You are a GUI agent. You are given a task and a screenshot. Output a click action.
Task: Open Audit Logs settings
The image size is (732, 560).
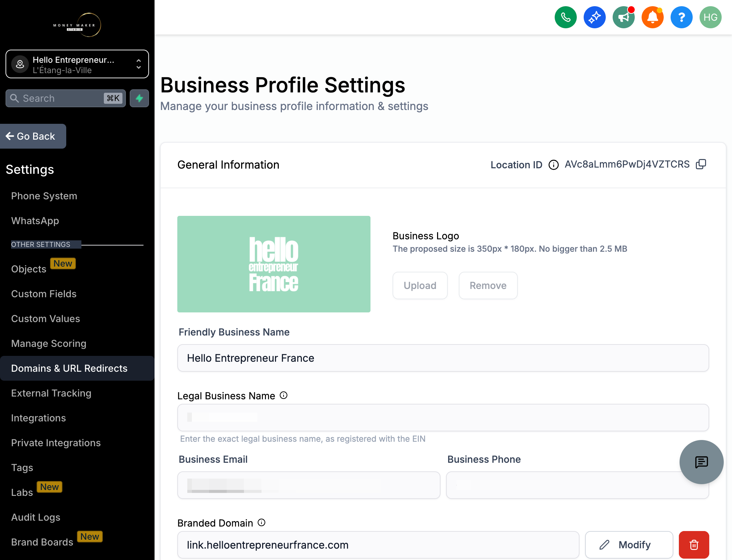point(36,517)
